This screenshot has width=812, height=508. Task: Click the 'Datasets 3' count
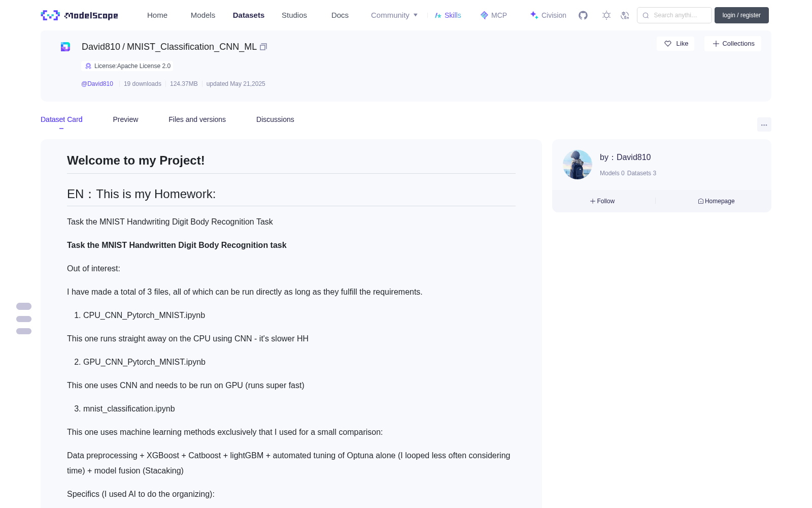[x=641, y=173]
